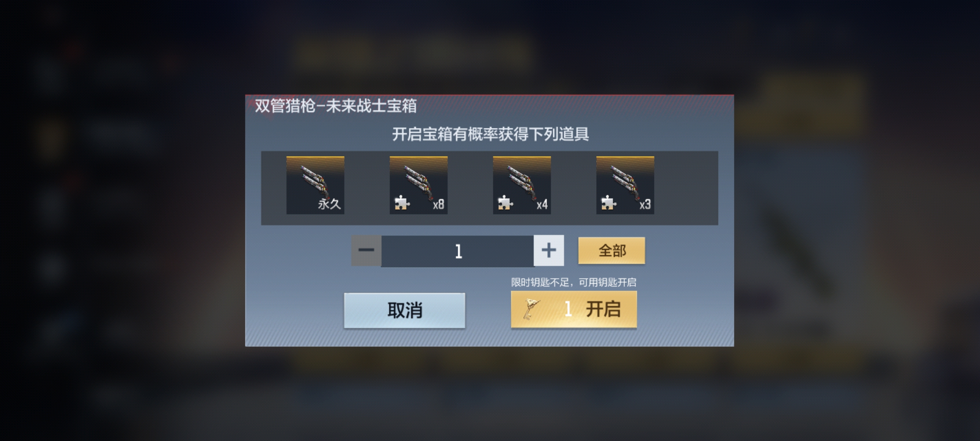Cancel with the 取消 button
Image resolution: width=980 pixels, height=441 pixels.
404,310
